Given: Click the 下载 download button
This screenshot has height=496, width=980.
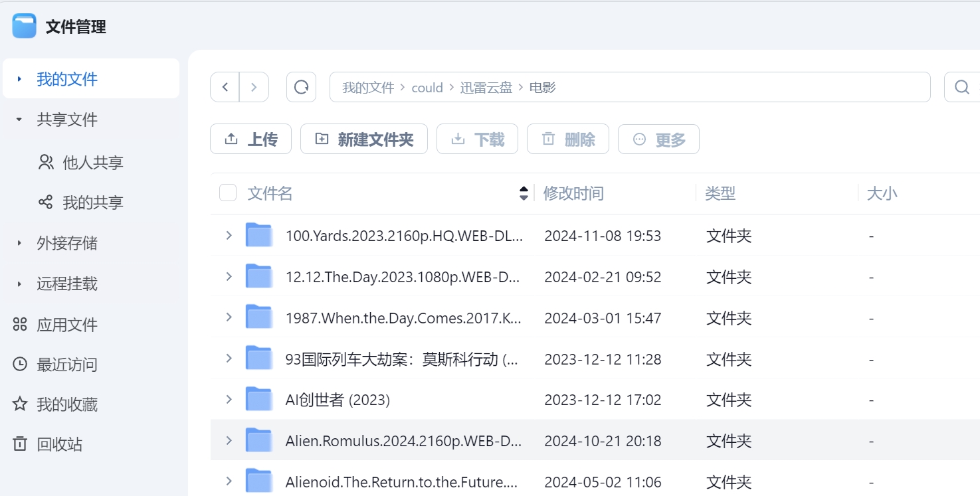Looking at the screenshot, I should tap(477, 139).
